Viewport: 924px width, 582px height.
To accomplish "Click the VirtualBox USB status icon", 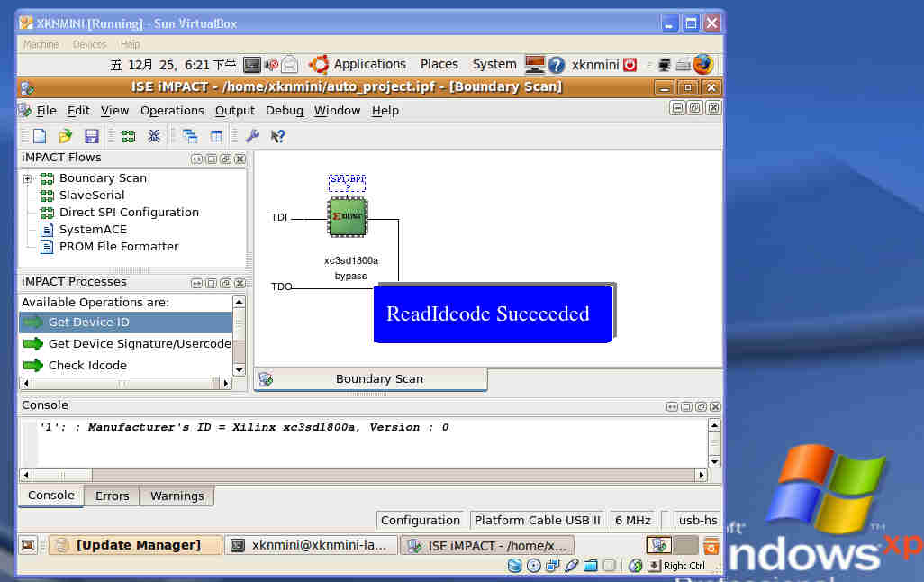I will tap(571, 566).
